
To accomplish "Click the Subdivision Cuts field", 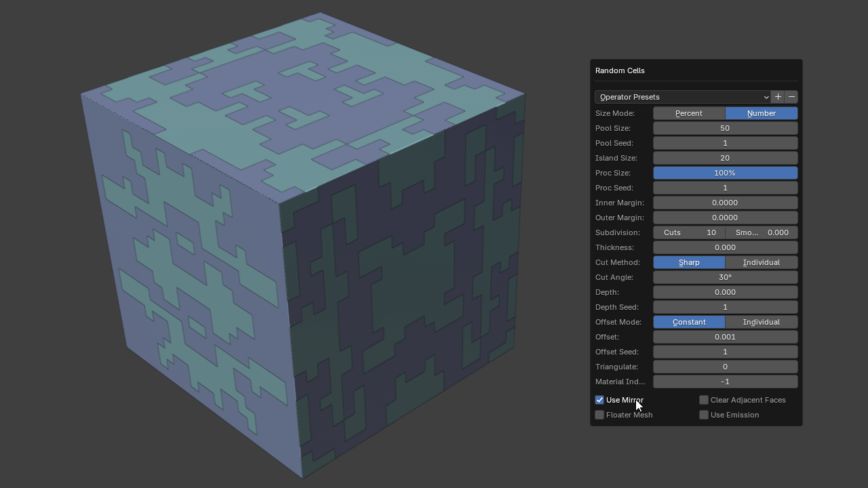I will [x=689, y=232].
